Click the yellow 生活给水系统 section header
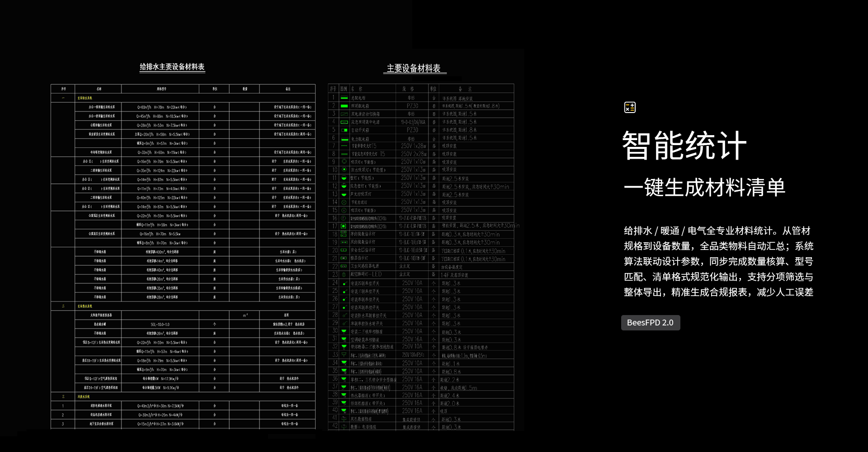The height and width of the screenshot is (452, 868). (x=85, y=98)
